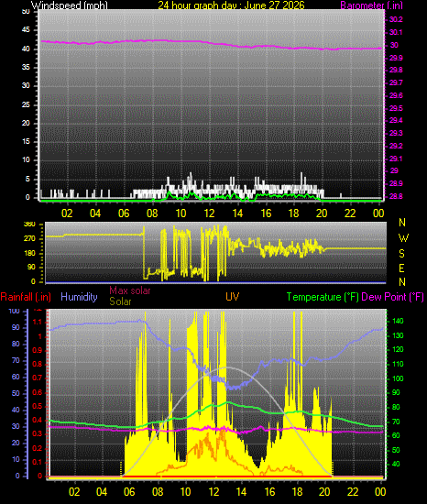Select 120 on the temperature axis
Screen dimensions: 427x504
(x=398, y=350)
